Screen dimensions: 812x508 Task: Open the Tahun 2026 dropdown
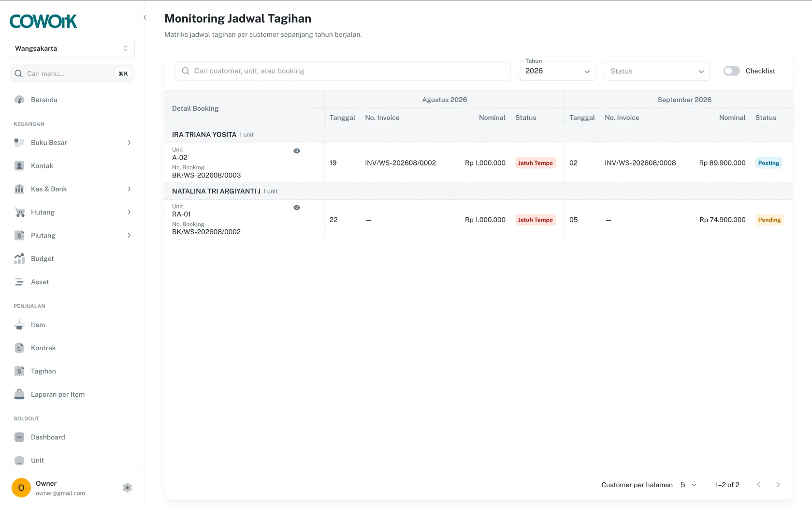(557, 71)
